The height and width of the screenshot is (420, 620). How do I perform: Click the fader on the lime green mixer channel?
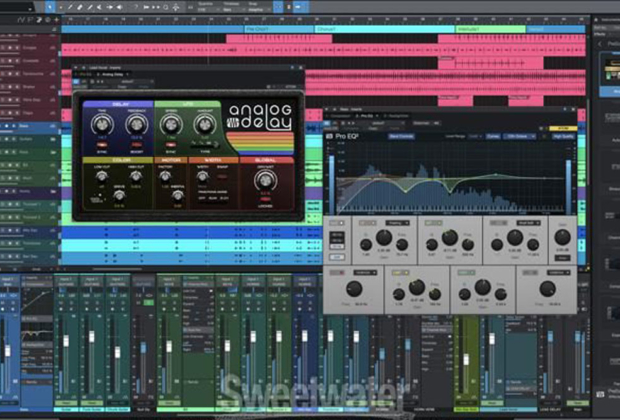(467, 359)
